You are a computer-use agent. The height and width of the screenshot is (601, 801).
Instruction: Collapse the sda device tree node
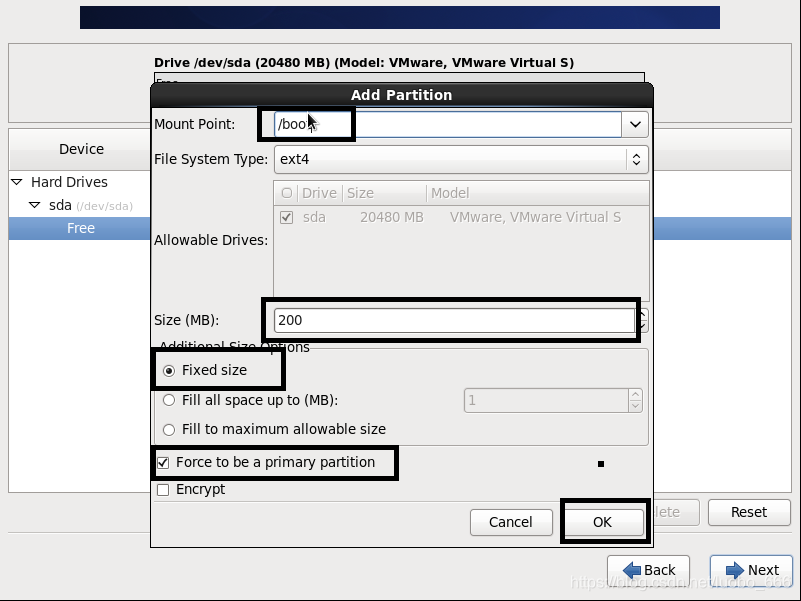(x=34, y=205)
